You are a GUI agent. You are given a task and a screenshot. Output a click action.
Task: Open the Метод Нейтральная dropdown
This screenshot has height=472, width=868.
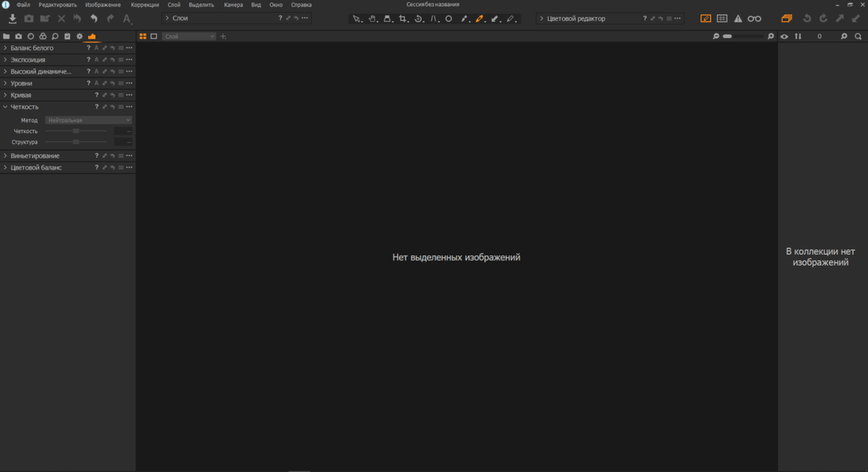pos(88,120)
